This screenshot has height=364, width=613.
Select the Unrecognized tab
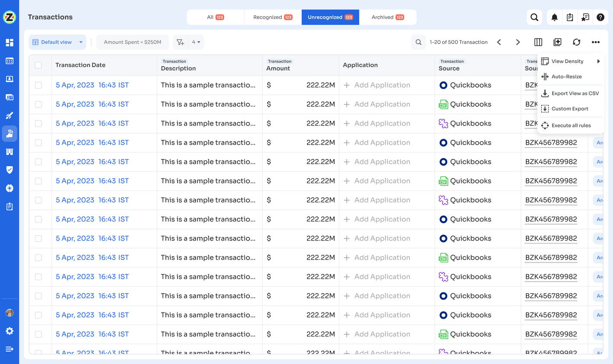point(330,17)
